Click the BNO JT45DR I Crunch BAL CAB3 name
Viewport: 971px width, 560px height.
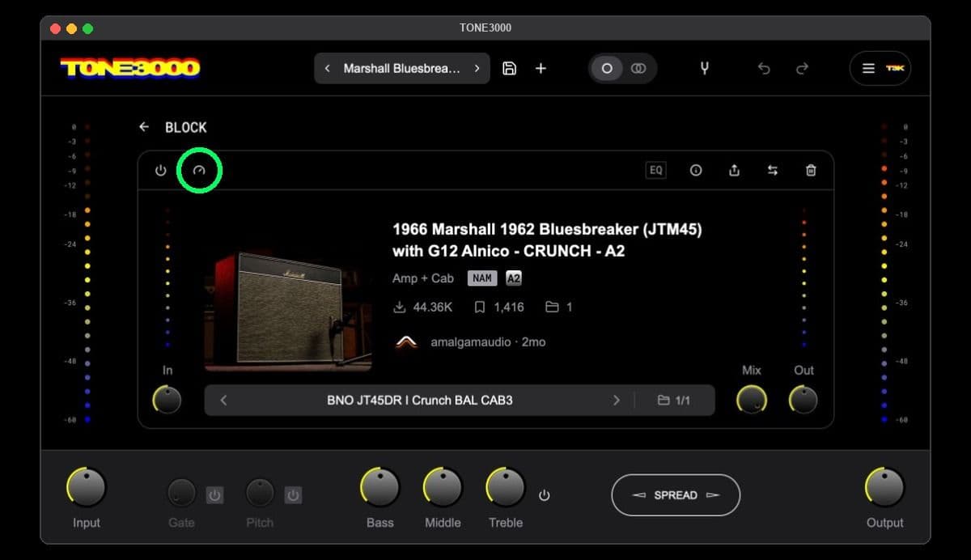click(x=420, y=400)
